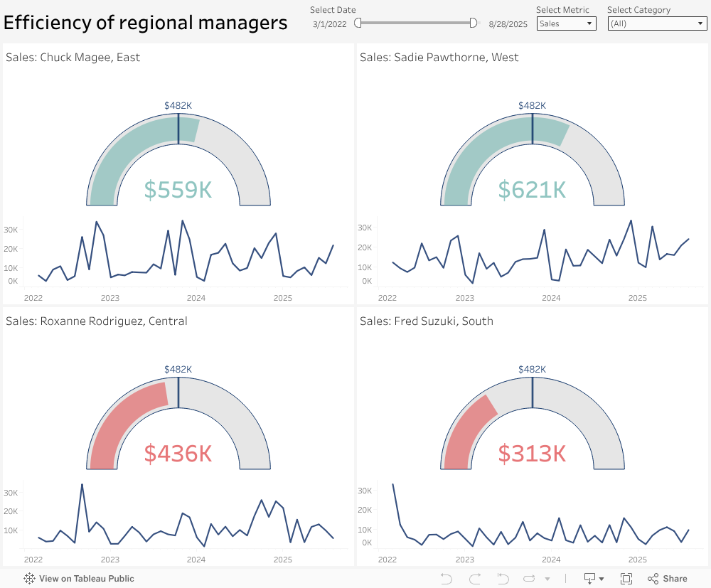The image size is (711, 588).
Task: Click the right handle of the date slider
Action: tap(474, 23)
